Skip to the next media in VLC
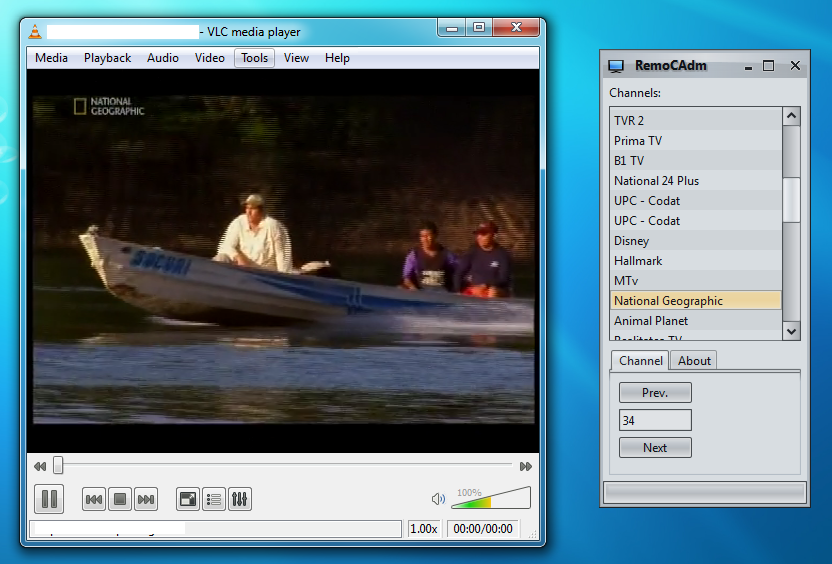Image resolution: width=832 pixels, height=564 pixels. (146, 499)
